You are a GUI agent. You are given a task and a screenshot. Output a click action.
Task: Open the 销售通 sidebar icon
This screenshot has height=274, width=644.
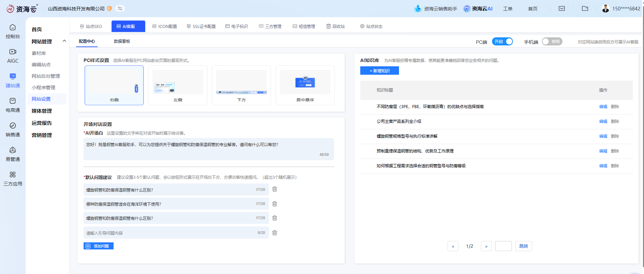point(12,130)
